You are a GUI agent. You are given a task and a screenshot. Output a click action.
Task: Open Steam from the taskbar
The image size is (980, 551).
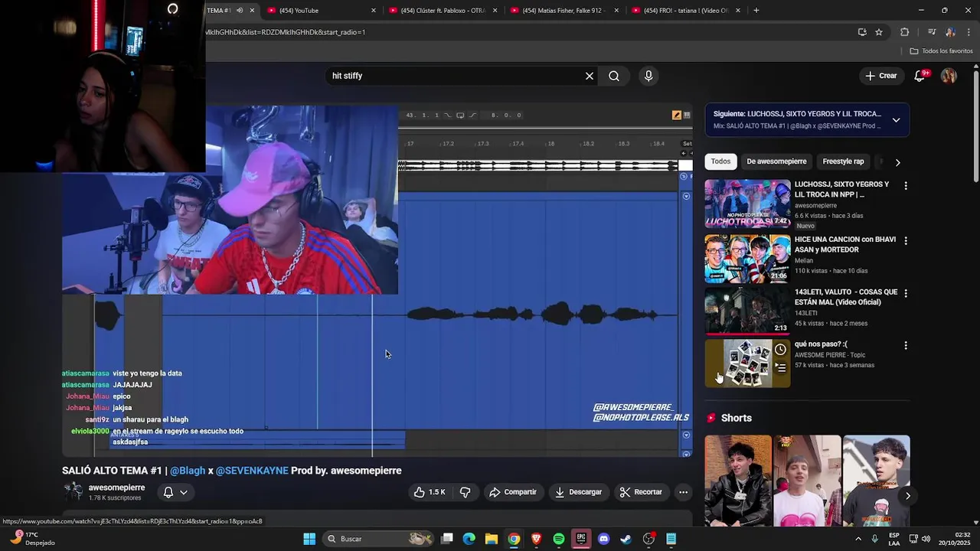(x=626, y=539)
